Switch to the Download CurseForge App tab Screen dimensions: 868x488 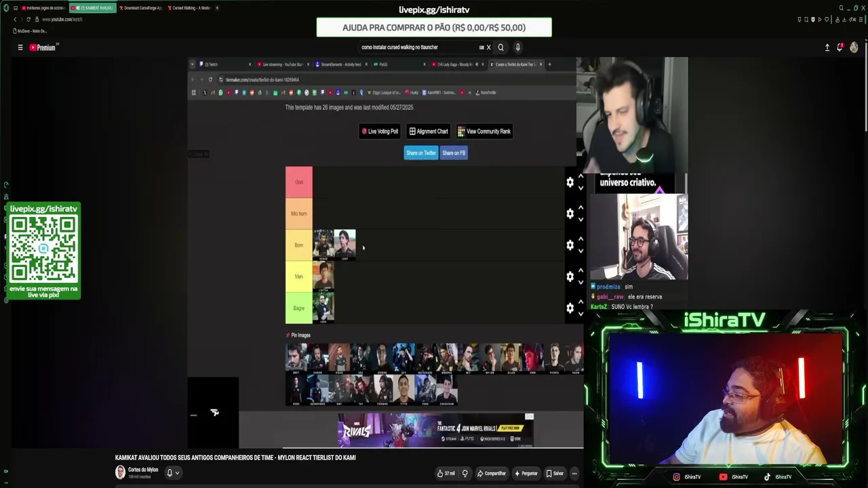142,8
